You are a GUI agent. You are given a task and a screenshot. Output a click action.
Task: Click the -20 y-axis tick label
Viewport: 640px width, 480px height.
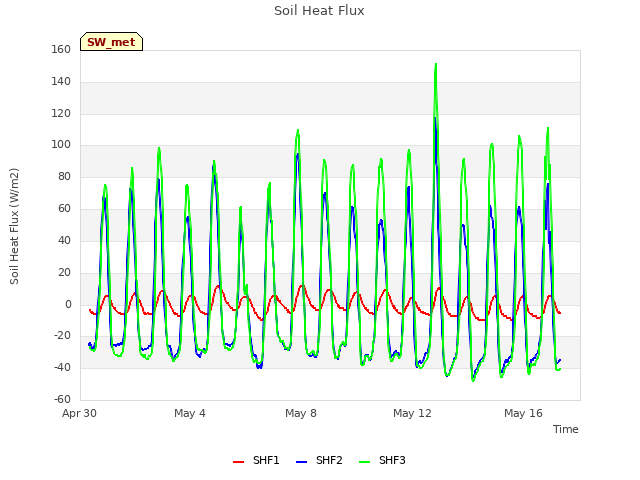click(x=62, y=336)
